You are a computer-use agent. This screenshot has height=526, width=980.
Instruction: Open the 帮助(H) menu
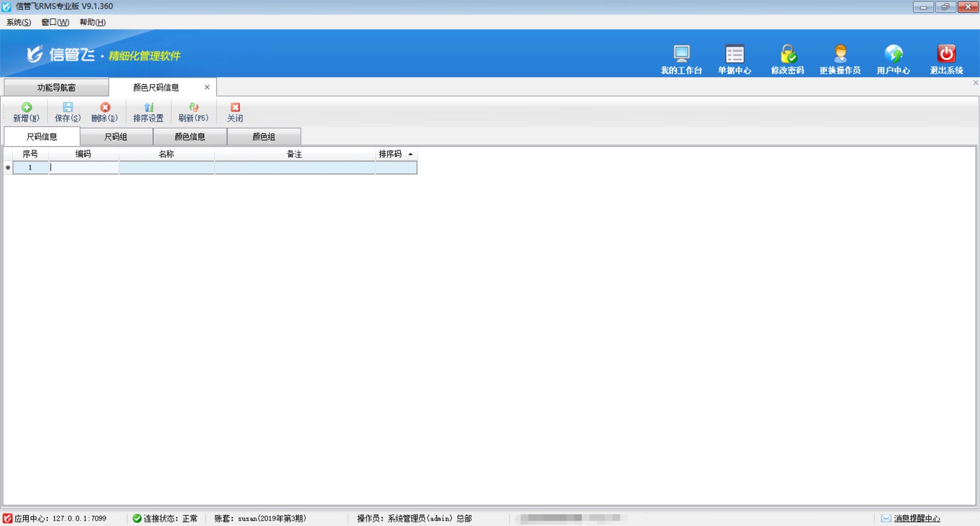coord(92,22)
